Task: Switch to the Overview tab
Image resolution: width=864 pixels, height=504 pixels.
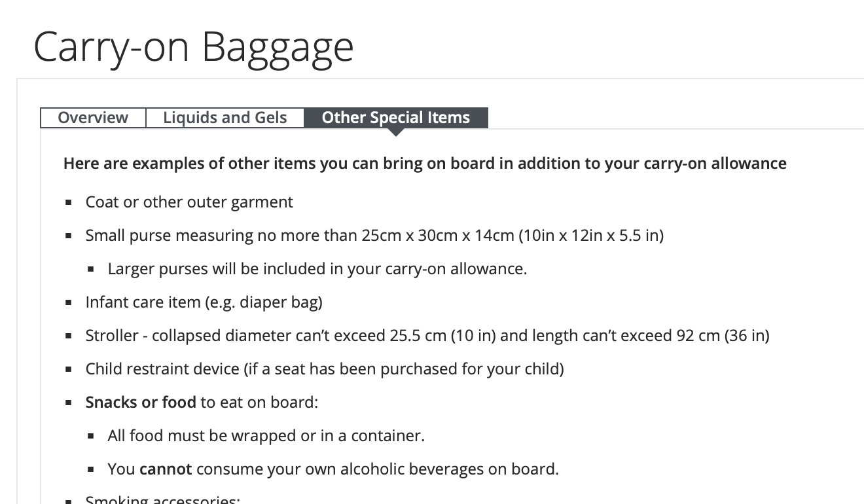Action: pyautogui.click(x=93, y=118)
